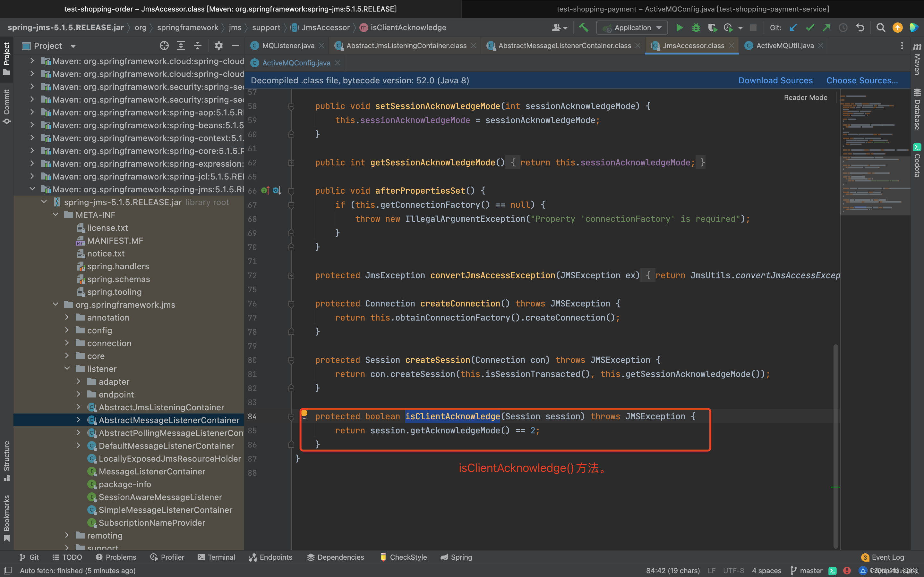Screen dimensions: 924x577
Task: Click the intention light bulb on line 84
Action: [304, 414]
